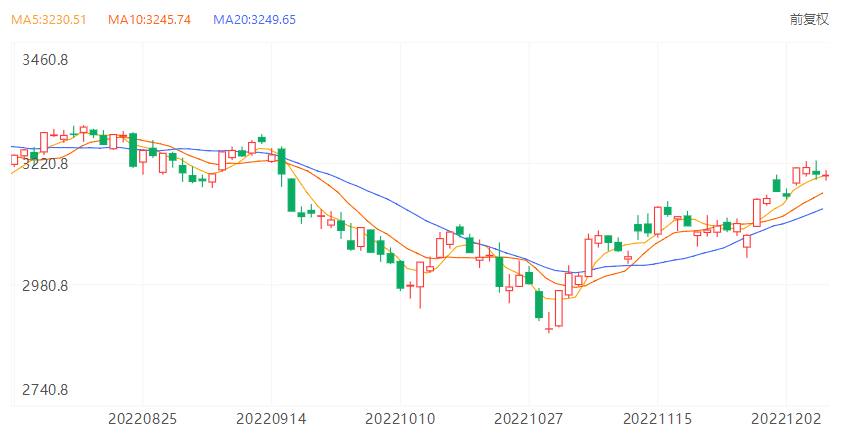Click the 20221010 date axis label
Viewport: 848px width, 440px height.
tap(399, 417)
